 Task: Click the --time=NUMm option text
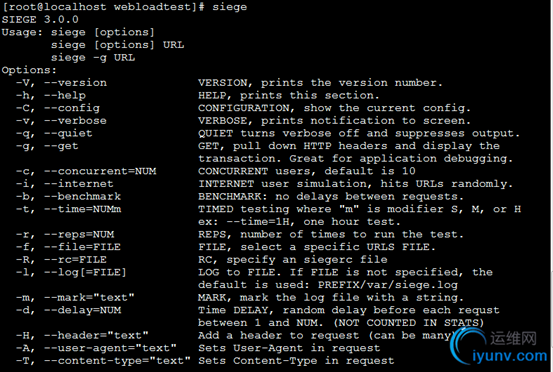83,209
